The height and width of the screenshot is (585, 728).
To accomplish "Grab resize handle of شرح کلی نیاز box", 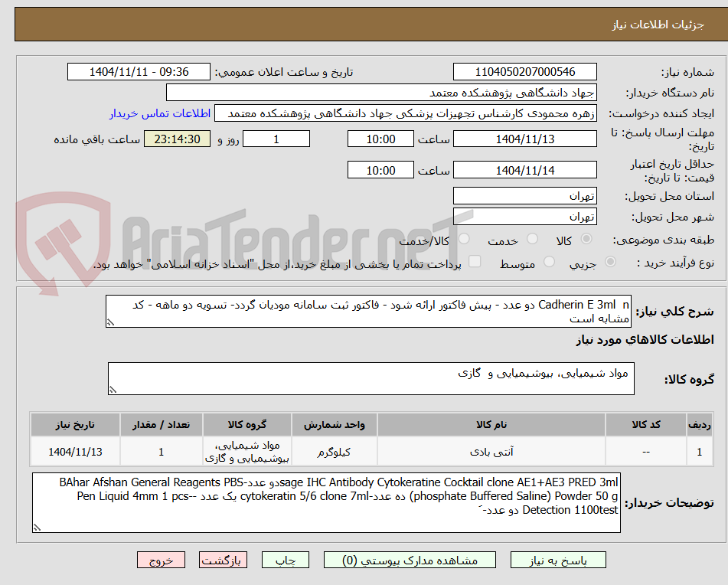I will pos(110,322).
